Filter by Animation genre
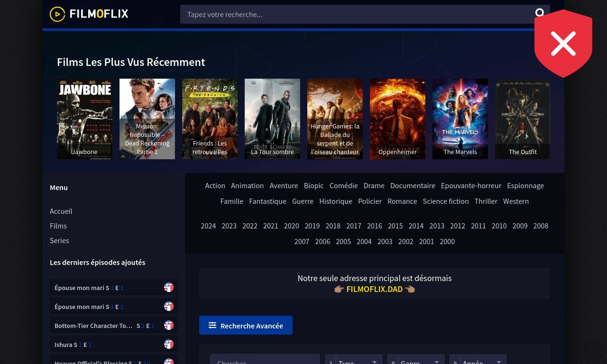 tap(247, 185)
